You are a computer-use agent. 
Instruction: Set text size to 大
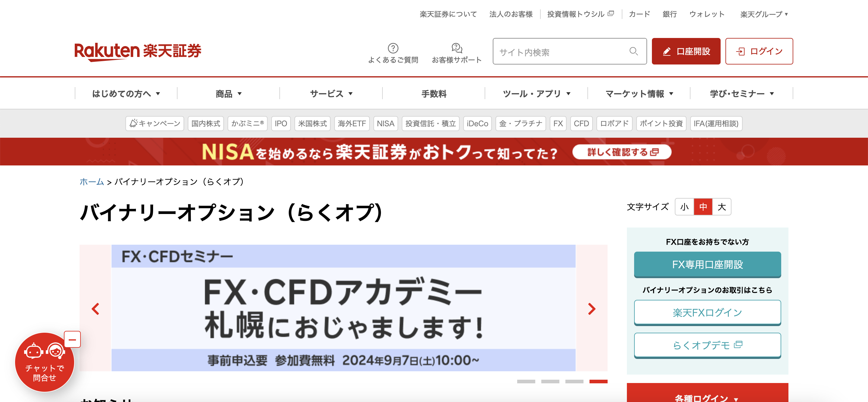(x=722, y=206)
